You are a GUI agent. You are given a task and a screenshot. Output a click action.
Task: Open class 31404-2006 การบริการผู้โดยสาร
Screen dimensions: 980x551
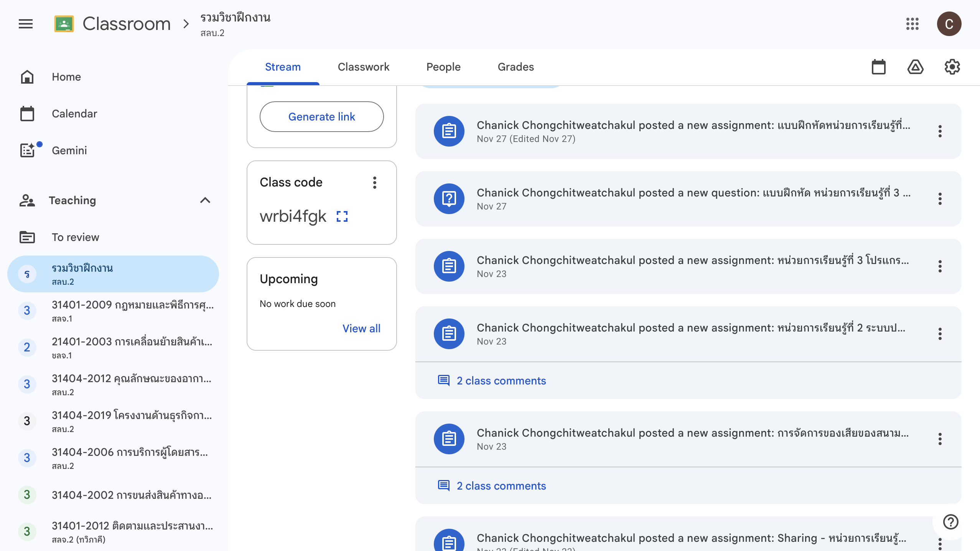point(113,458)
